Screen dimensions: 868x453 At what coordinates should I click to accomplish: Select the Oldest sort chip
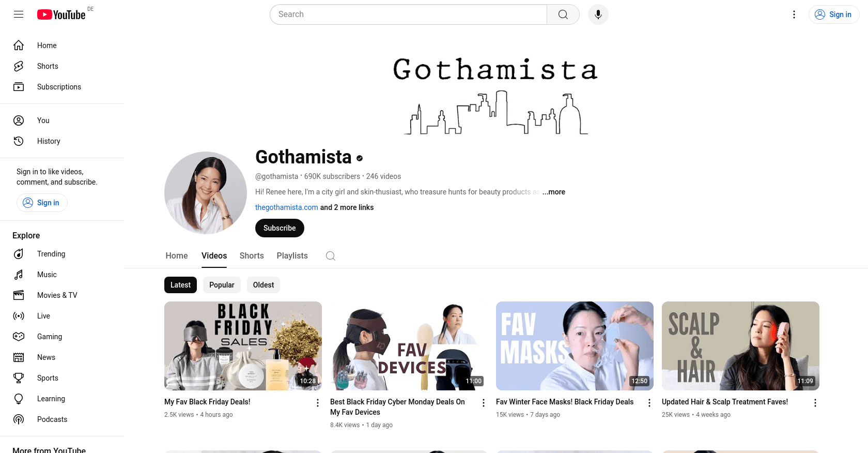tap(263, 285)
